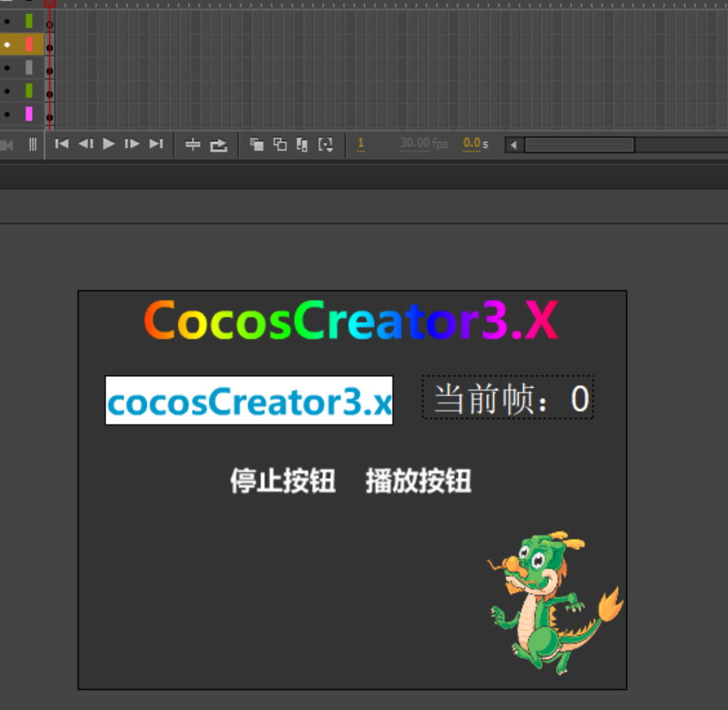Click the red outline swatch of selected layer
This screenshot has height=710, width=728.
click(28, 44)
